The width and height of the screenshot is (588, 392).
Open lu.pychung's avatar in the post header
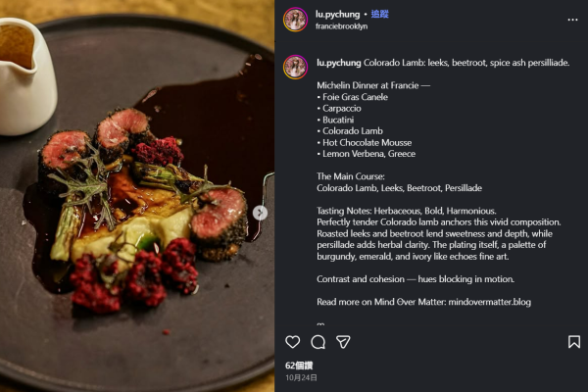point(295,20)
